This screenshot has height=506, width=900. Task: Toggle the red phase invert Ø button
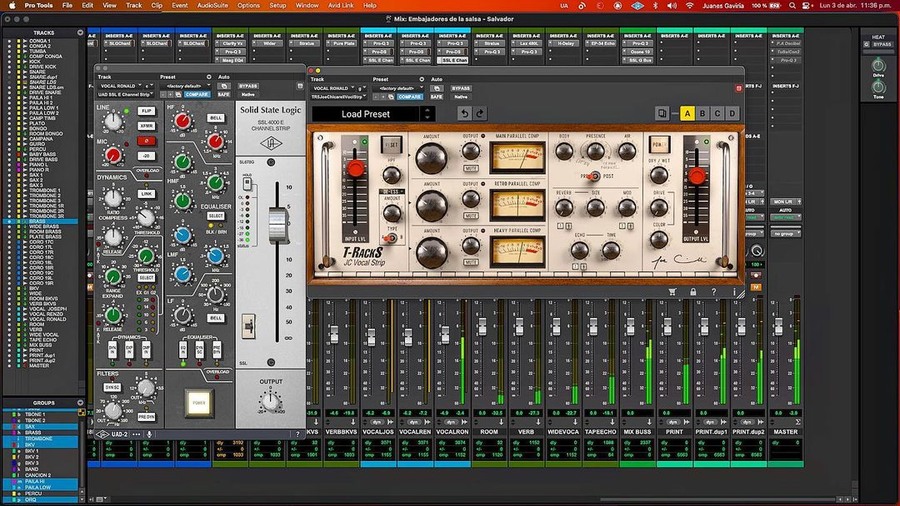tap(146, 141)
